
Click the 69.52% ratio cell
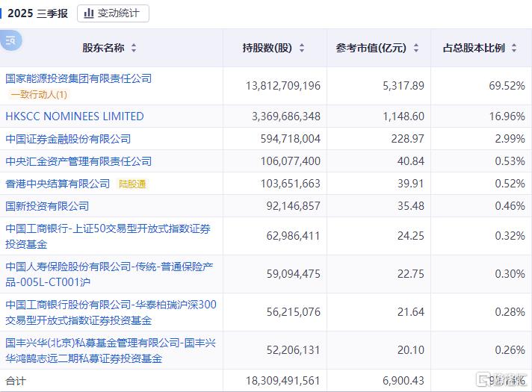pos(507,86)
